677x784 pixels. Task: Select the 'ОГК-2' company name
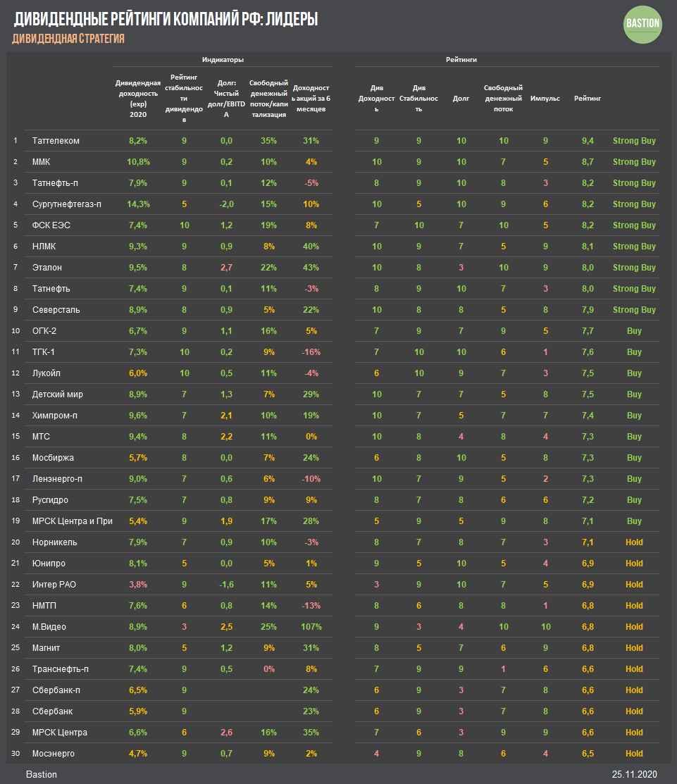tap(44, 331)
